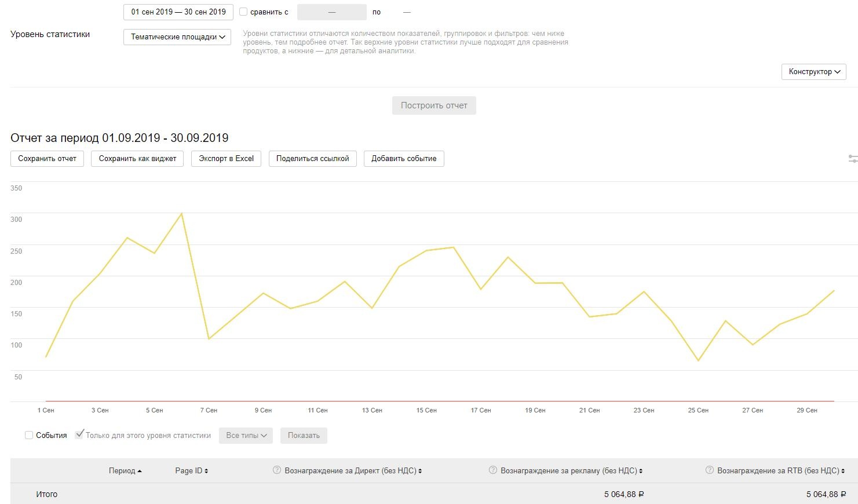Open Тематические площадки statistics level dropdown
The image size is (858, 504).
point(177,36)
